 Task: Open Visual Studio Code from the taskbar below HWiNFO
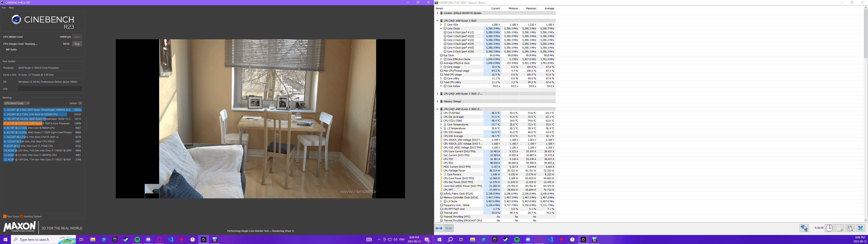[550, 240]
